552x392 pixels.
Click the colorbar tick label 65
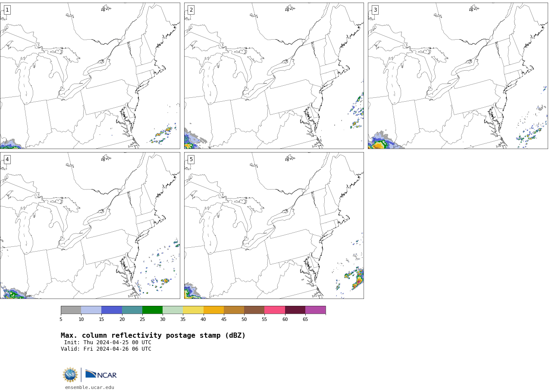(x=305, y=319)
